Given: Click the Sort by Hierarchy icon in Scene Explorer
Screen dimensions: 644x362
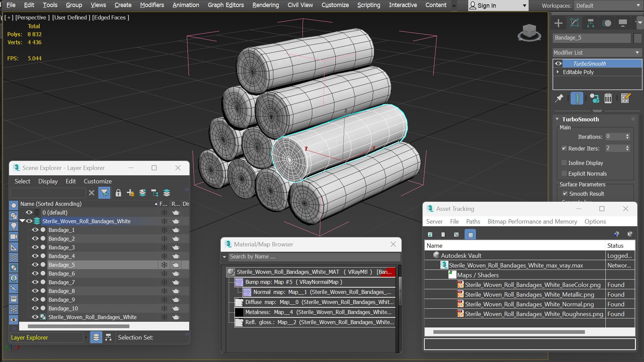Looking at the screenshot, I should 108,338.
